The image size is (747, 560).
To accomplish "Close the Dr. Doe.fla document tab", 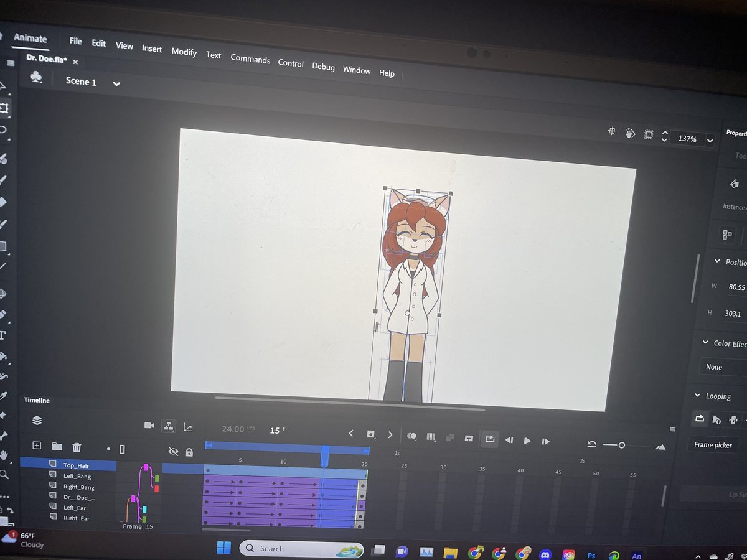I will point(75,62).
